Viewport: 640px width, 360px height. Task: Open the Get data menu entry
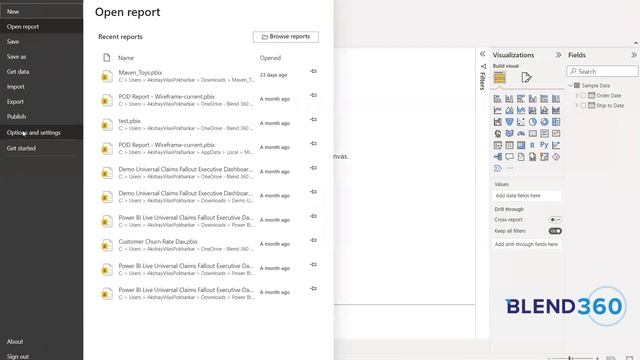(x=41, y=71)
